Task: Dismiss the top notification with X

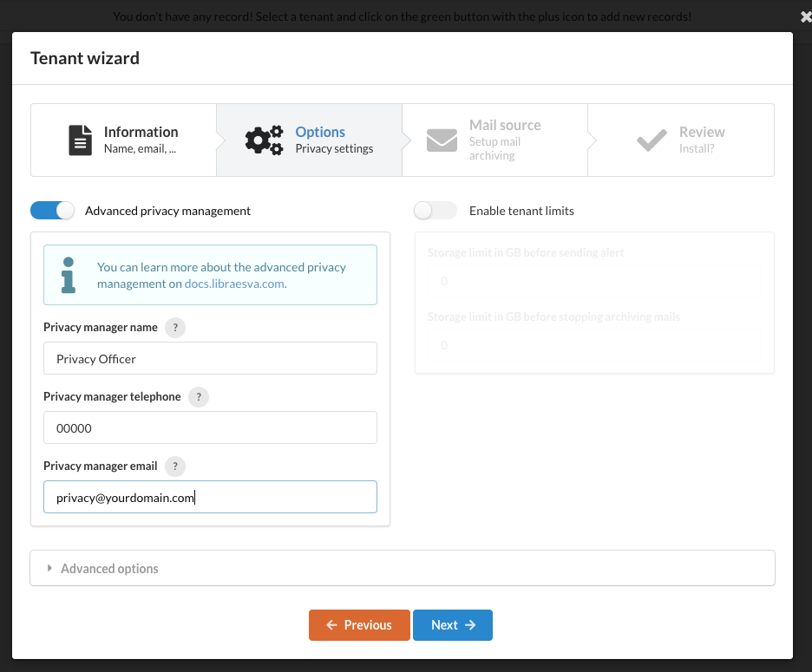Action: click(805, 17)
